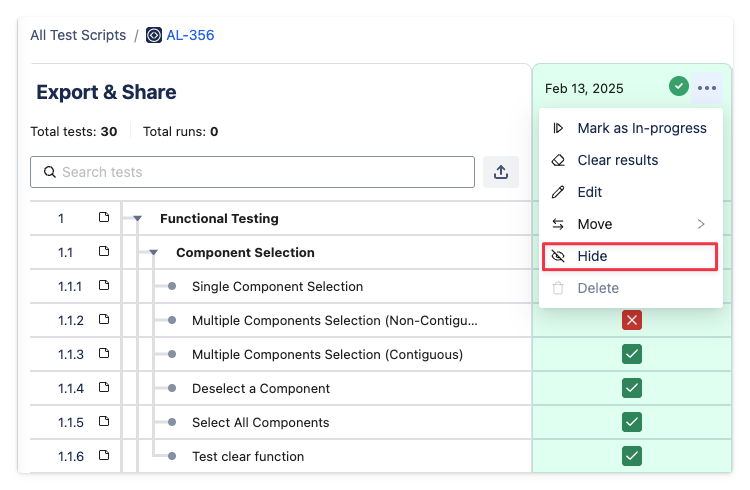
Task: Click the document icon in row 1.1.4
Action: pyautogui.click(x=104, y=388)
